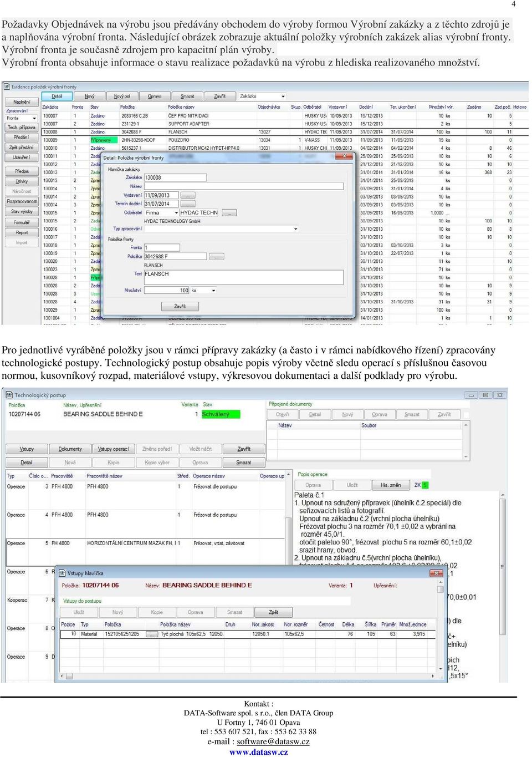Click the Zakázka field containing 130008
532x757 pixels.
click(x=175, y=177)
